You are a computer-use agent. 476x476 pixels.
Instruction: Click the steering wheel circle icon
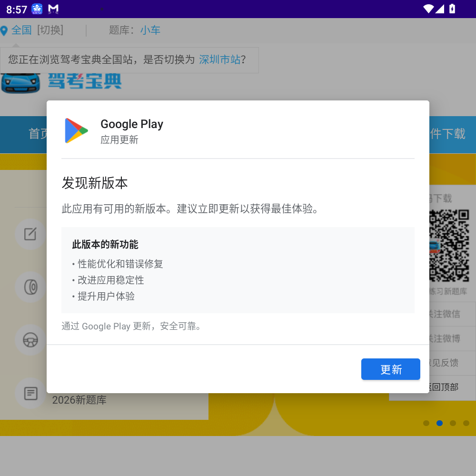(x=30, y=340)
